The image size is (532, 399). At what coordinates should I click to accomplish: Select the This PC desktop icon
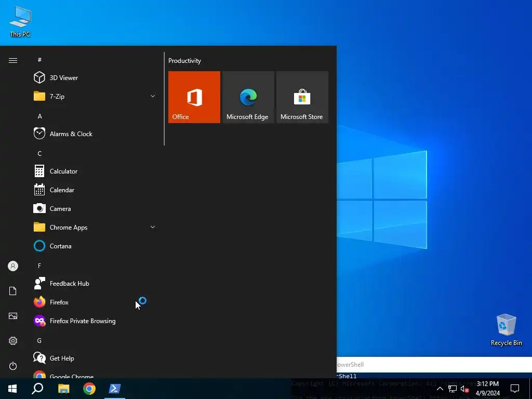click(20, 22)
